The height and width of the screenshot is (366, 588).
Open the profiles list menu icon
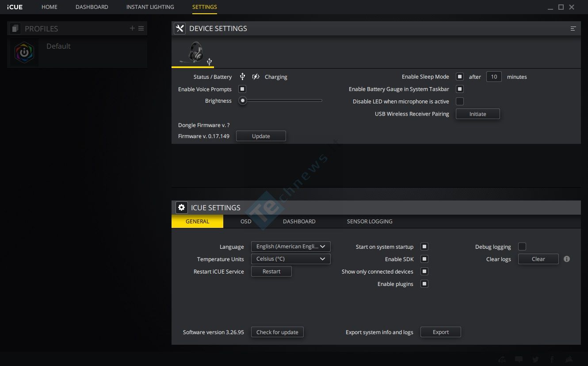(x=141, y=28)
